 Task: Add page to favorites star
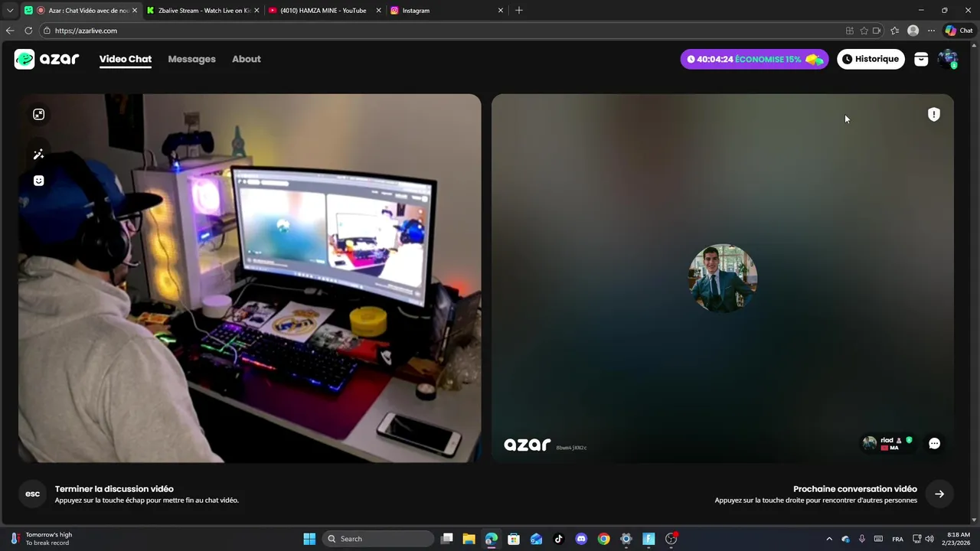(864, 31)
